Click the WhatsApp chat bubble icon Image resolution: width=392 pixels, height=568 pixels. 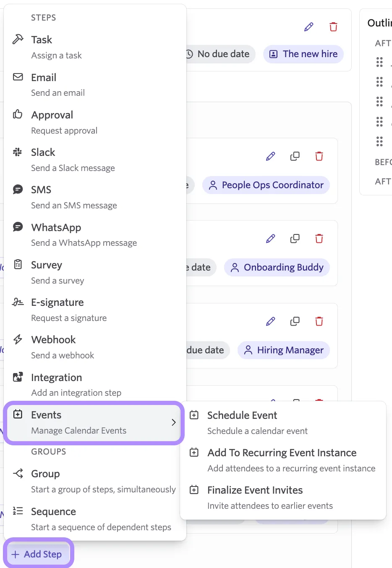click(18, 227)
